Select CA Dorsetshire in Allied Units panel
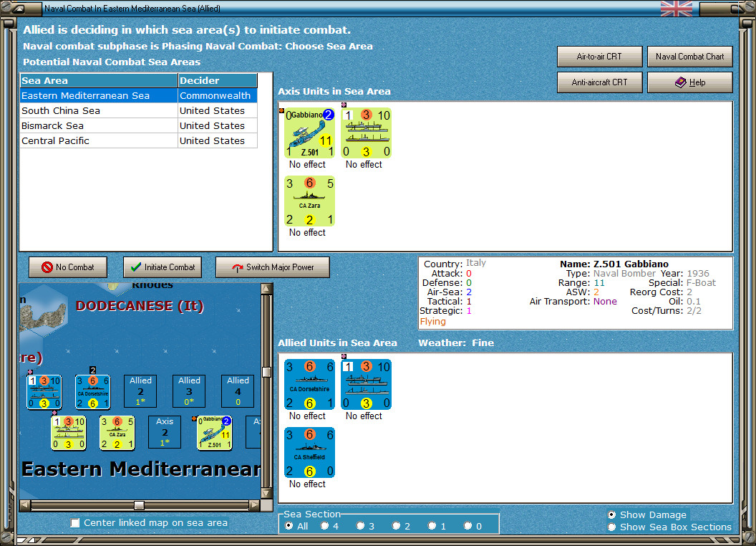 point(309,384)
